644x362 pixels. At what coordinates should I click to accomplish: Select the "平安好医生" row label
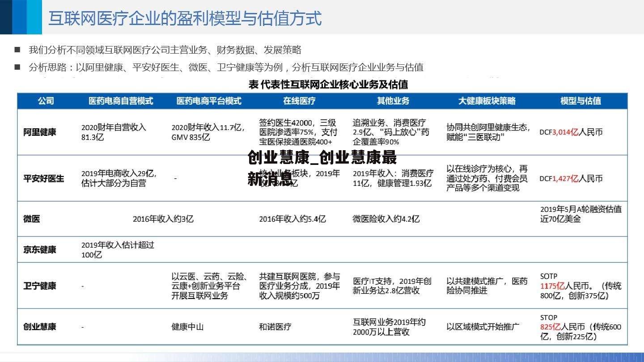click(x=44, y=178)
